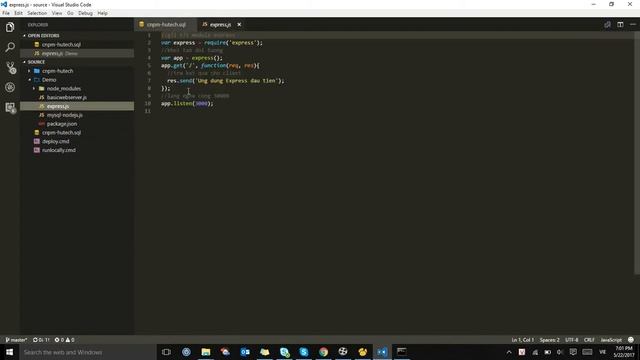This screenshot has height=360, width=640.
Task: Open the Debug view in activity bar
Action: (x=10, y=87)
